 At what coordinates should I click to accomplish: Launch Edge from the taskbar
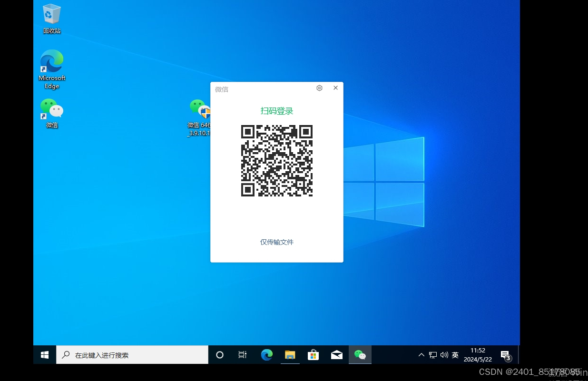tap(267, 355)
